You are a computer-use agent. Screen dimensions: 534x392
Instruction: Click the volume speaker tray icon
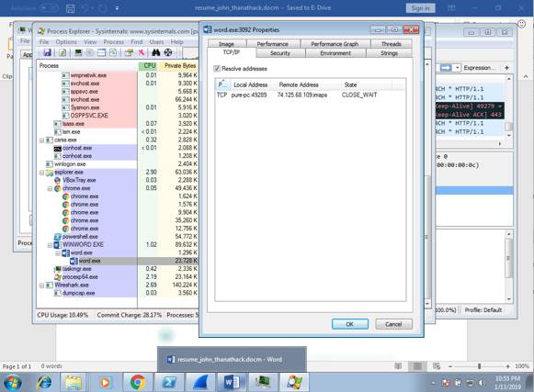[482, 383]
